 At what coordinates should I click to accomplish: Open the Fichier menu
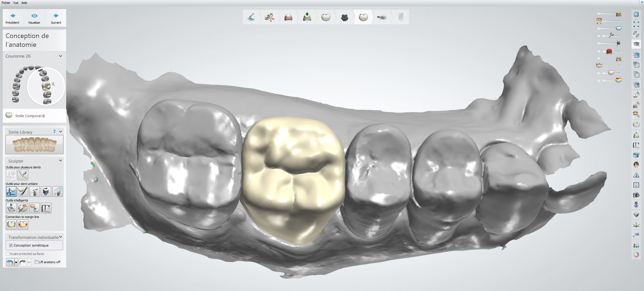(x=6, y=3)
